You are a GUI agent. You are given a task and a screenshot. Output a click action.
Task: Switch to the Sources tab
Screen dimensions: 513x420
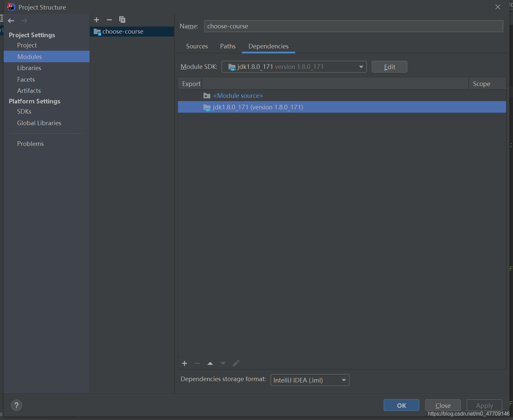click(x=197, y=46)
